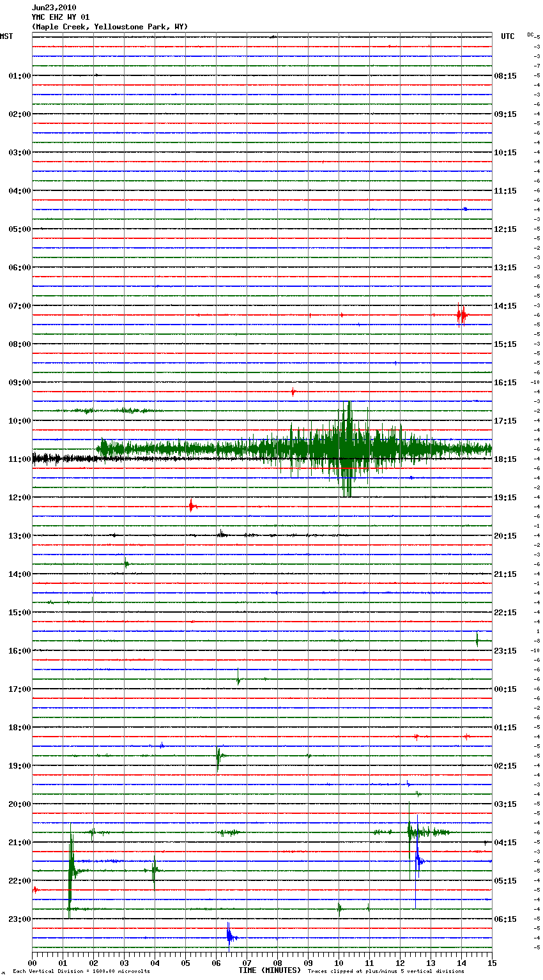The height and width of the screenshot is (980, 543).
Task: Click the Traces clipped footnote text
Action: tap(386, 972)
